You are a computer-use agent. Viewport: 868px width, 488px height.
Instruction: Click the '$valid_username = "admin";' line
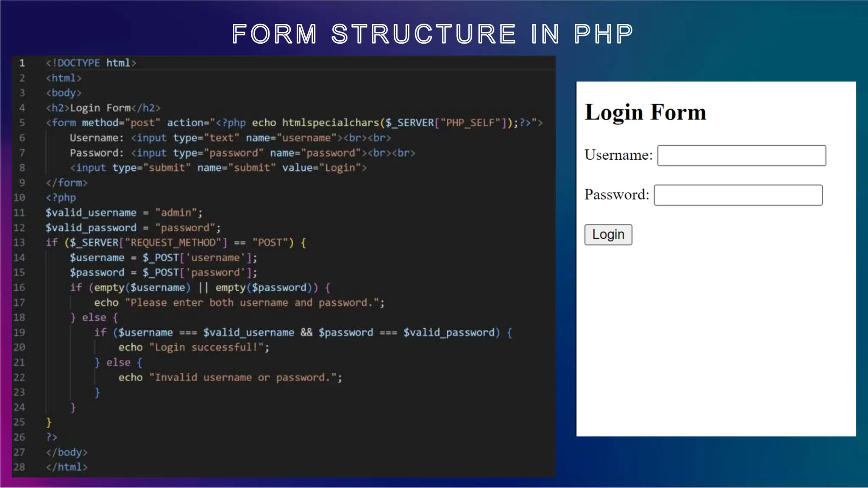pos(124,213)
